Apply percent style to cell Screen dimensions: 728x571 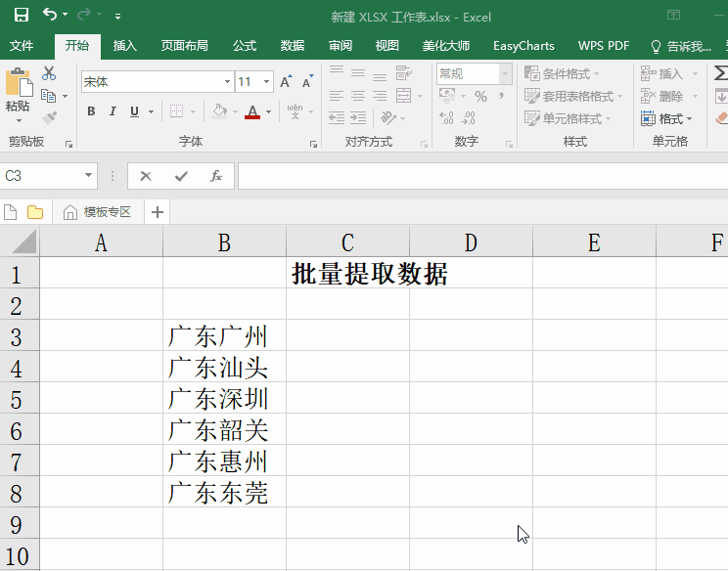click(480, 96)
